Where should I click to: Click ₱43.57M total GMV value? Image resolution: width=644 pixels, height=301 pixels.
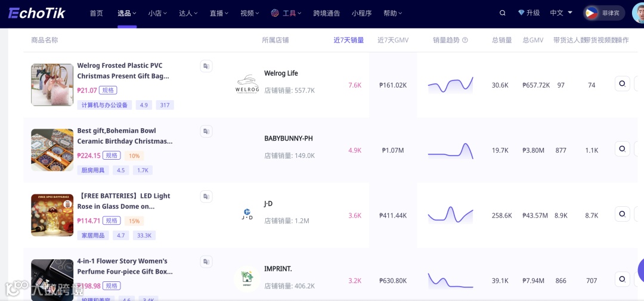click(535, 215)
